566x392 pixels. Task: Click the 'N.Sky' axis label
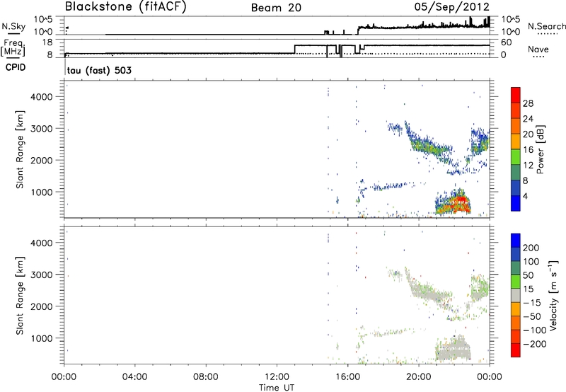point(13,26)
